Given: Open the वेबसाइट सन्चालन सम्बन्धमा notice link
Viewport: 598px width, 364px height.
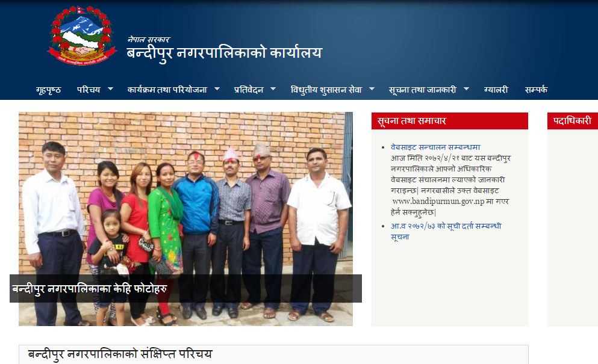Looking at the screenshot, I should point(435,147).
